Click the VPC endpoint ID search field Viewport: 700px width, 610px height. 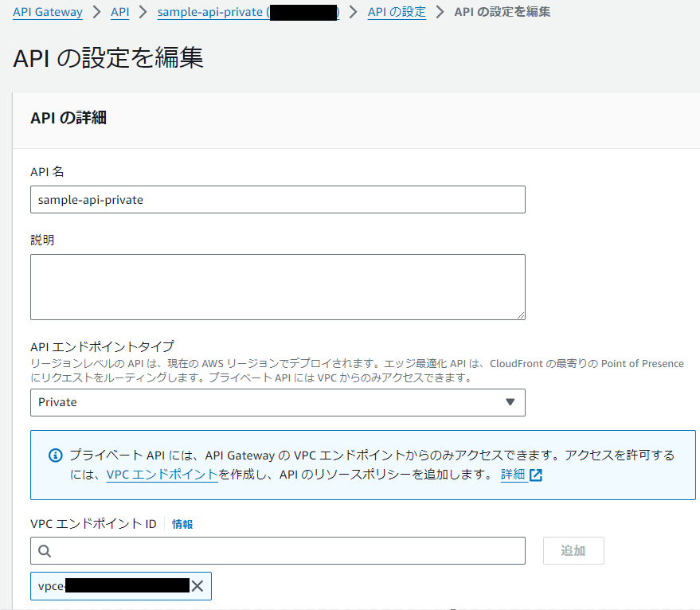coord(278,550)
